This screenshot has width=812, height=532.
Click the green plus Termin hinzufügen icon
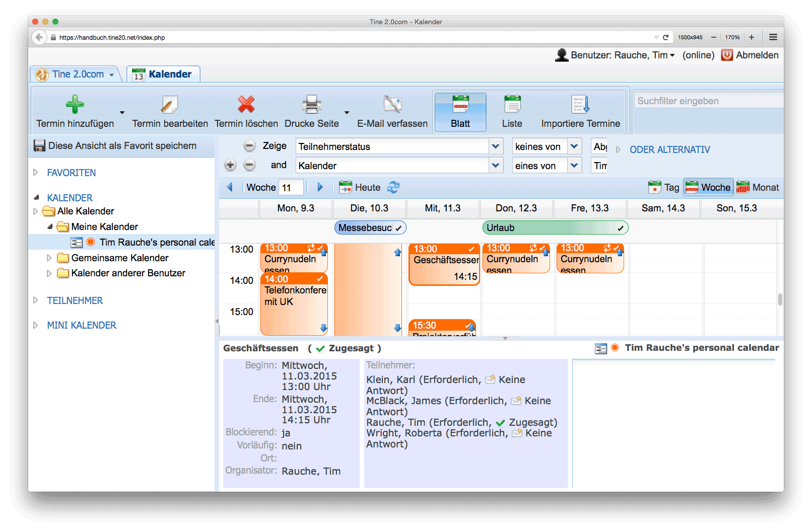coord(75,104)
